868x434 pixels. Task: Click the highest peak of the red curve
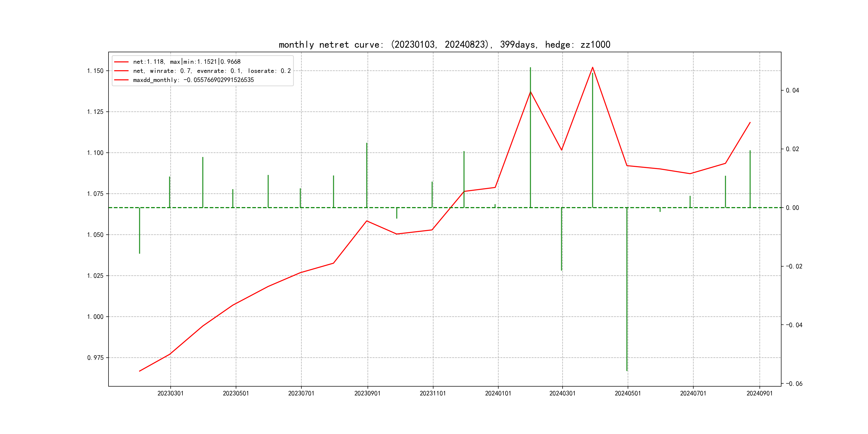click(x=593, y=68)
